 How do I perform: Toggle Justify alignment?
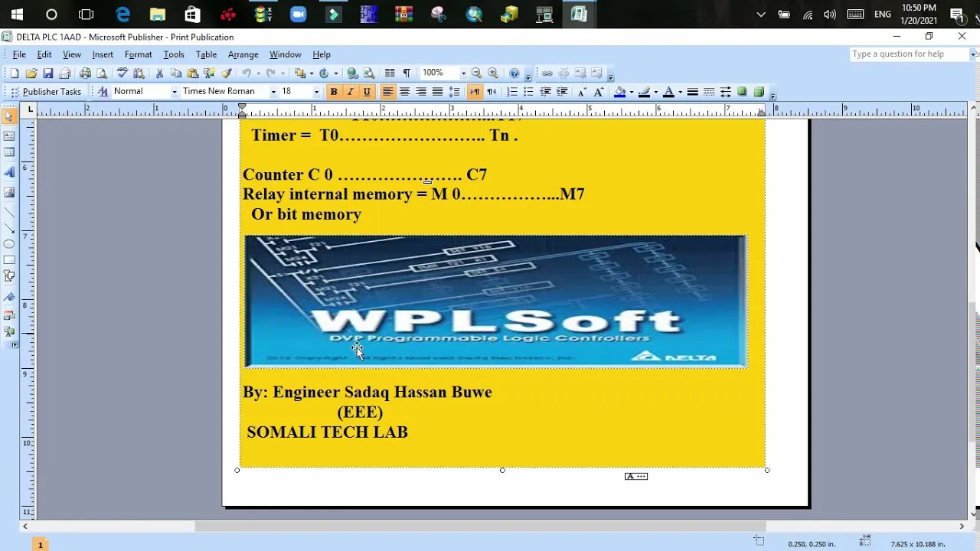point(437,92)
